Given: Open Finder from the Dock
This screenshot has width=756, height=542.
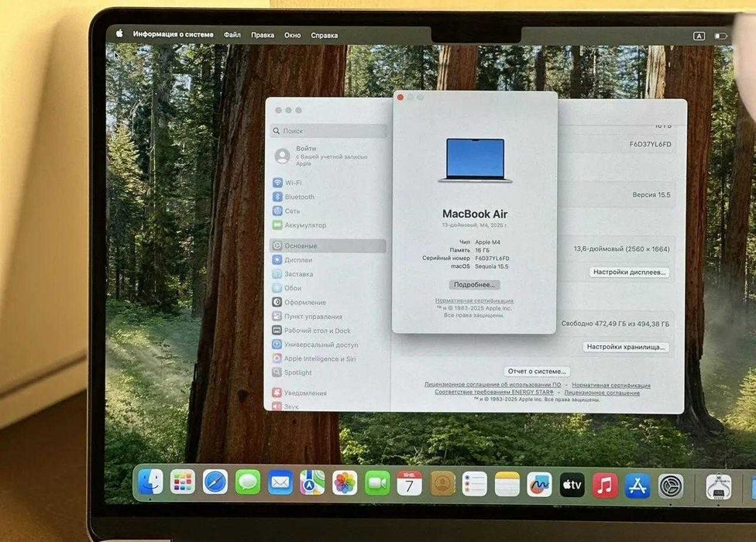Looking at the screenshot, I should (150, 482).
